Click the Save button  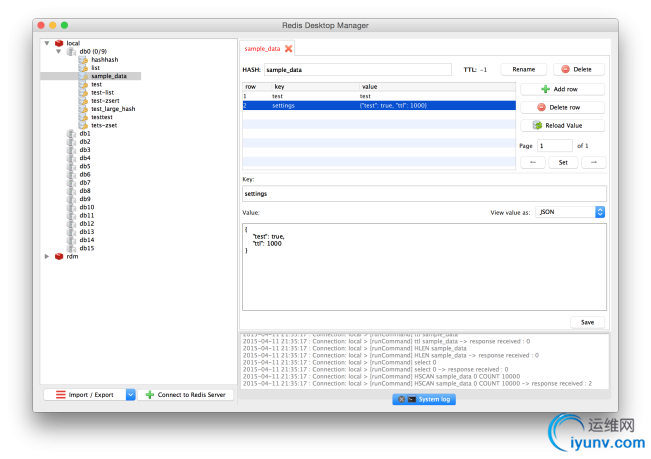[587, 322]
